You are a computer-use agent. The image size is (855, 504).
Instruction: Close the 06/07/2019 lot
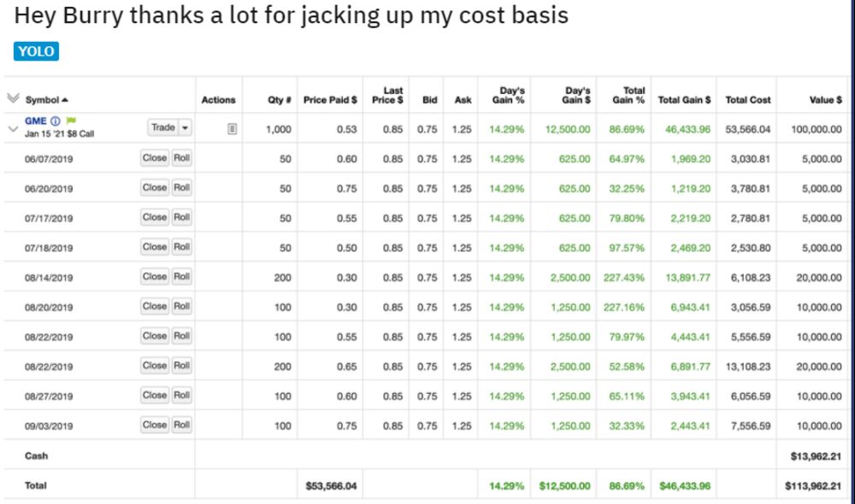tap(154, 158)
